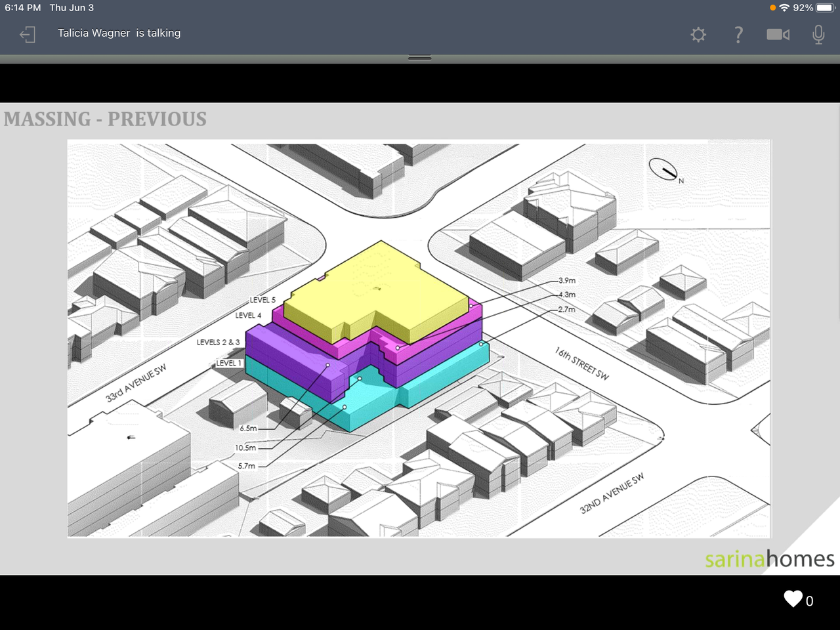This screenshot has height=630, width=840.
Task: Tap the "Talicia Wagner is talking" label
Action: pos(119,33)
